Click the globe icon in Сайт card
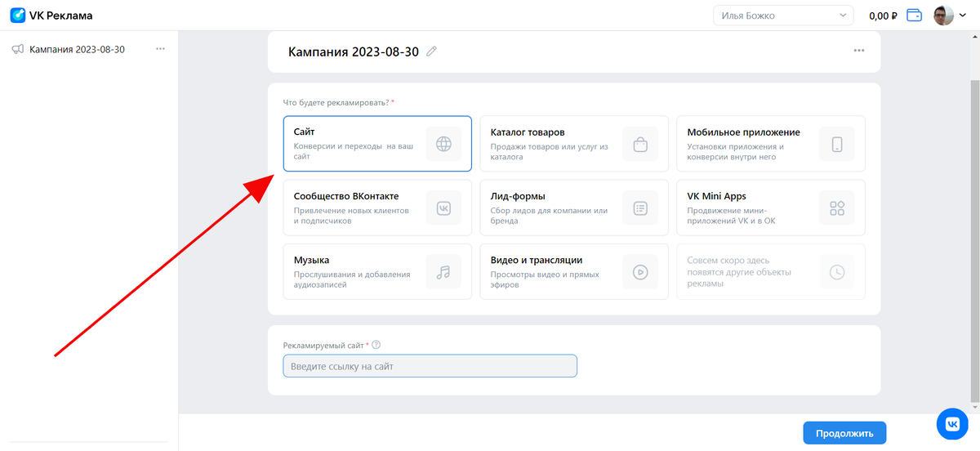 point(443,145)
